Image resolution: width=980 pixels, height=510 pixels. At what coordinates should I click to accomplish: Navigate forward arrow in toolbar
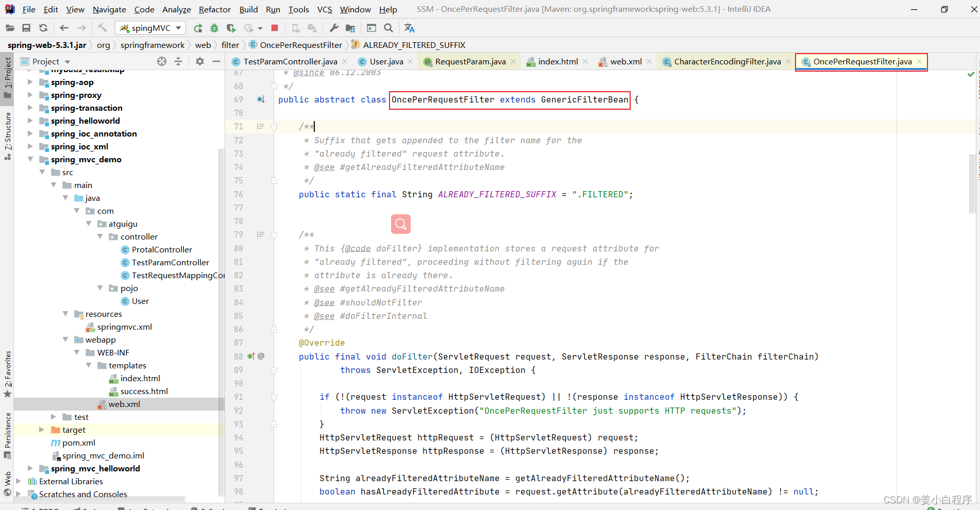point(81,28)
